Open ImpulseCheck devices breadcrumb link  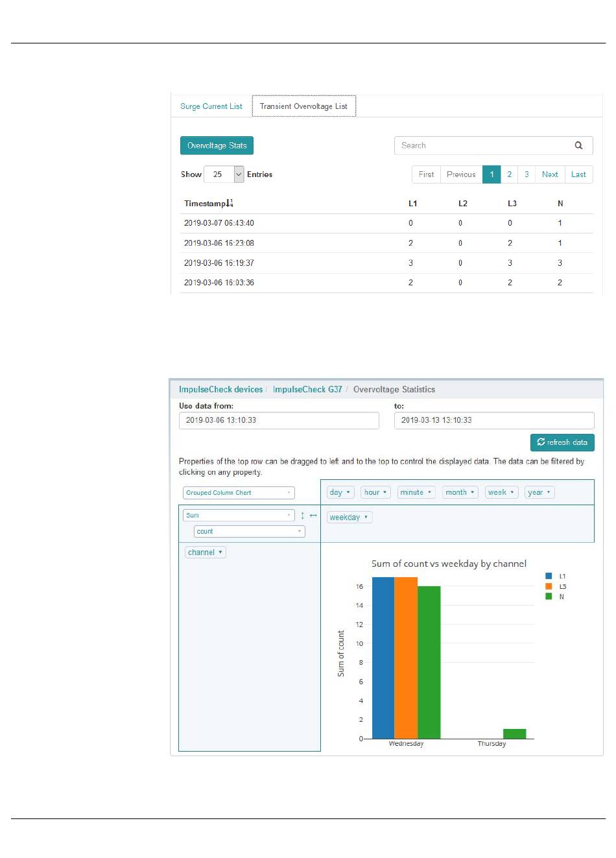[220, 390]
